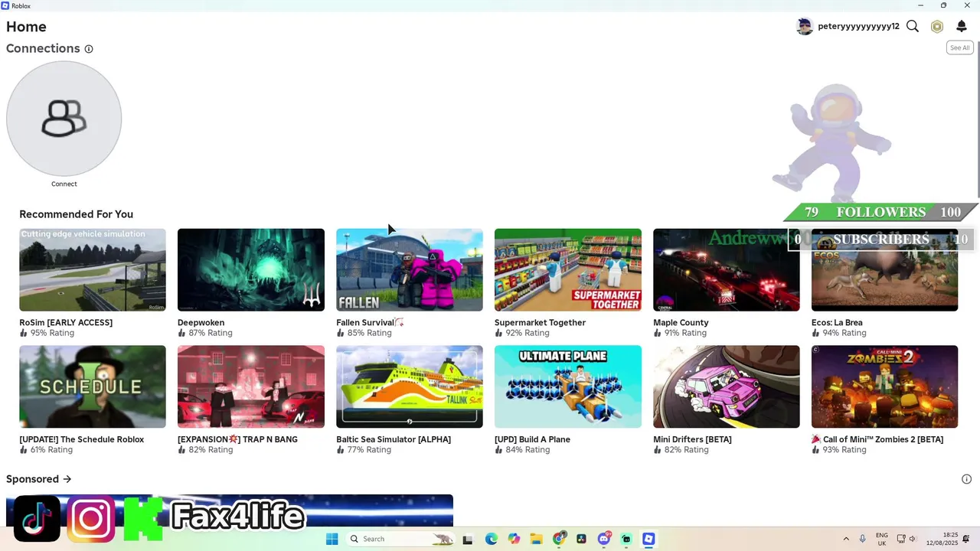Click the 'Recommended For You' heading
Viewport: 980px width, 551px height.
(x=76, y=214)
